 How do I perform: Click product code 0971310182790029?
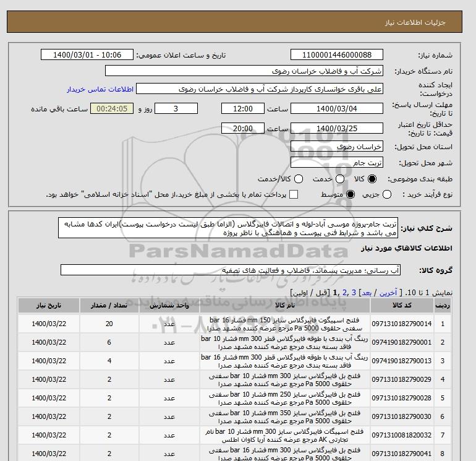pos(402,379)
